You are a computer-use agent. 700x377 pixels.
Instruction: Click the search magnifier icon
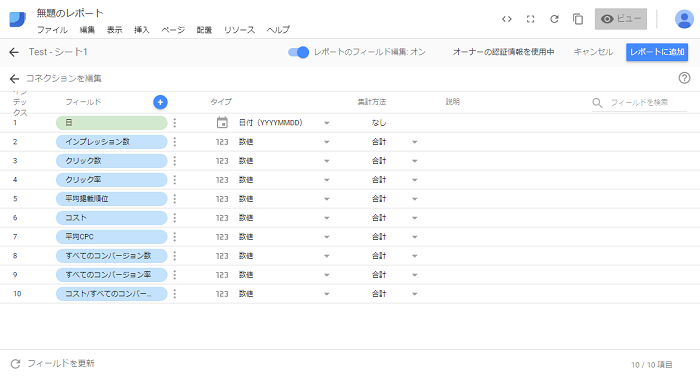(597, 103)
